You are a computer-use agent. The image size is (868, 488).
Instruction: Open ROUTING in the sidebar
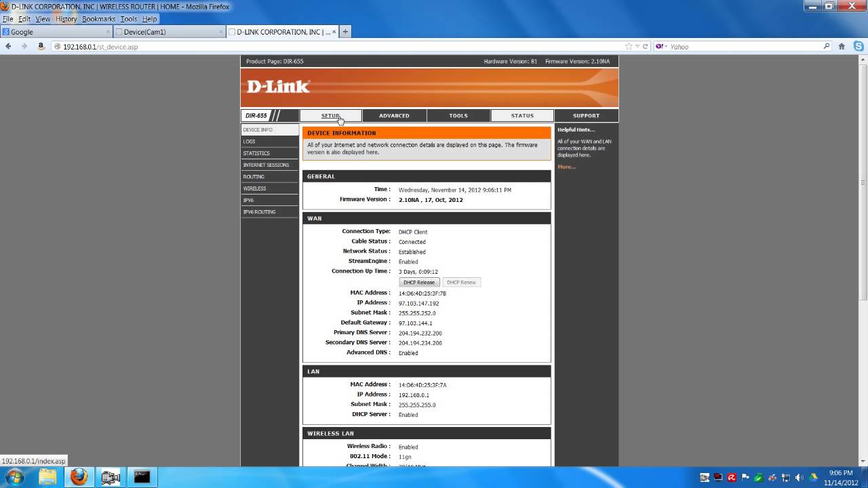(x=270, y=177)
